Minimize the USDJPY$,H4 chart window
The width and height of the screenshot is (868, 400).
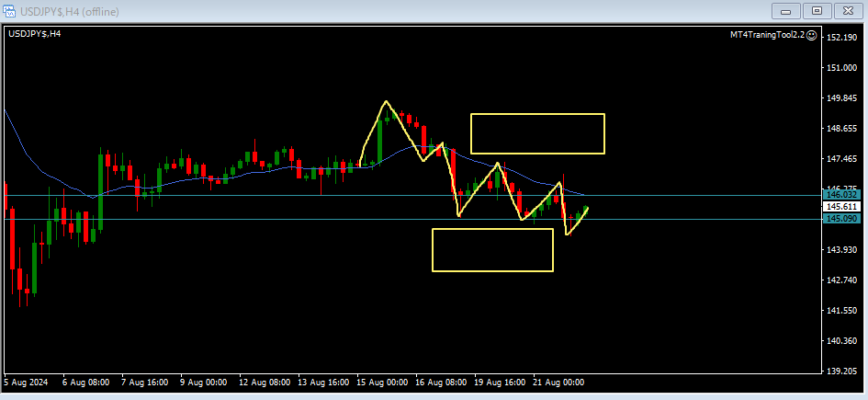[x=786, y=10]
